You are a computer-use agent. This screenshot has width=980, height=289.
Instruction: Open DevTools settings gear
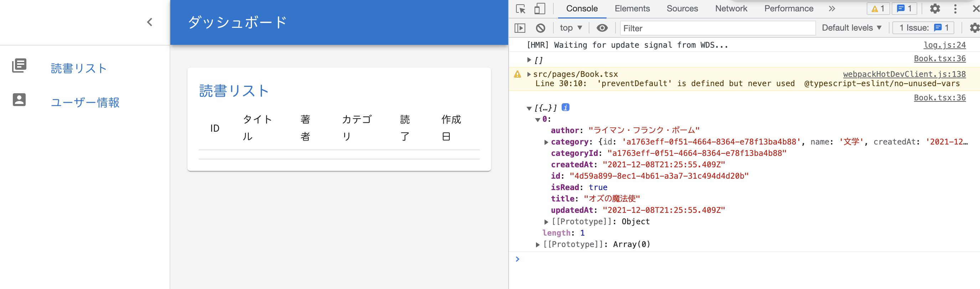coord(935,8)
